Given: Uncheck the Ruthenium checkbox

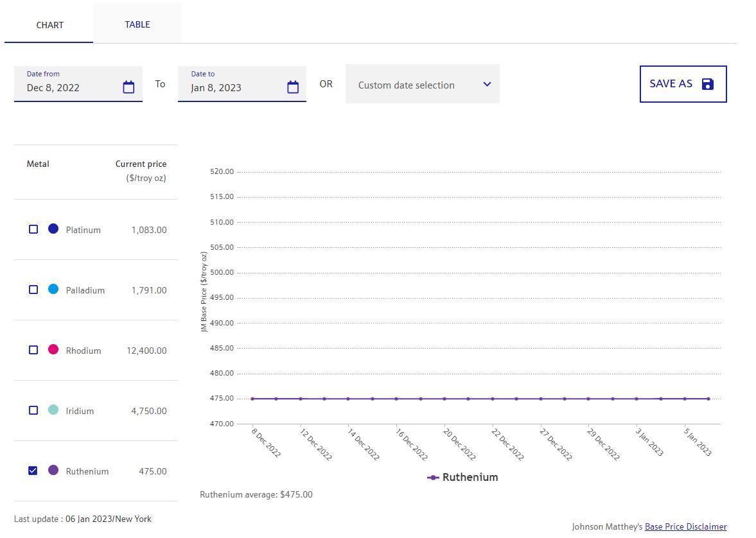Looking at the screenshot, I should pyautogui.click(x=33, y=471).
